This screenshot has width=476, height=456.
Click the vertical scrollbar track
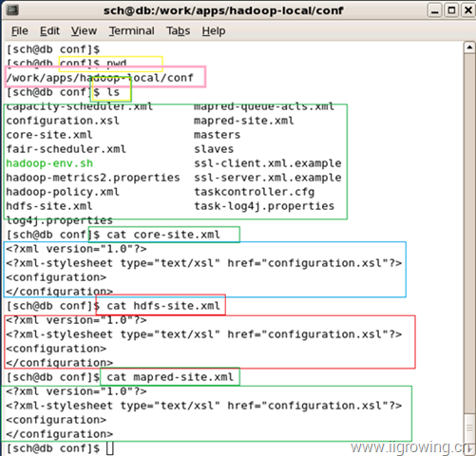[x=469, y=233]
